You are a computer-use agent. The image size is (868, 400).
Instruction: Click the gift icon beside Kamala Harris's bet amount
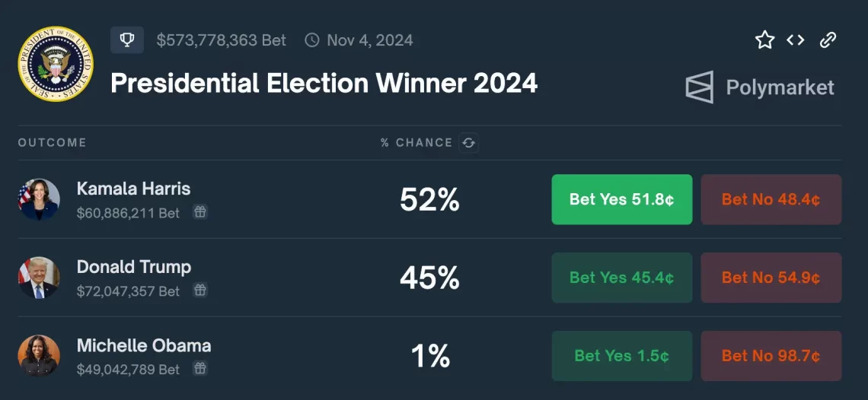199,213
